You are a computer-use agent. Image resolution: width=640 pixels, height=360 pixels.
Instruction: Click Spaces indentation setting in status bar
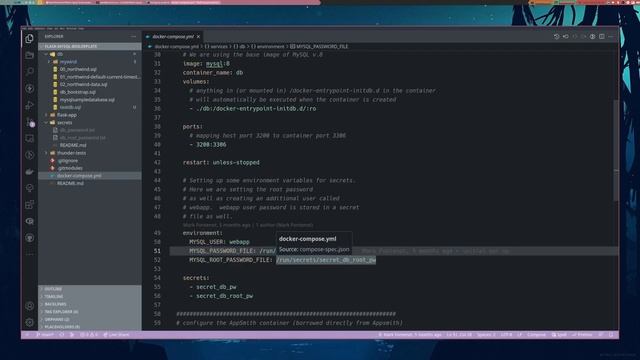[486, 335]
